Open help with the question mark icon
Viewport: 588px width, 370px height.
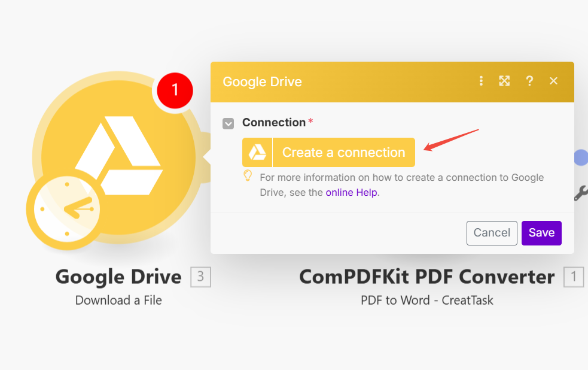(529, 81)
